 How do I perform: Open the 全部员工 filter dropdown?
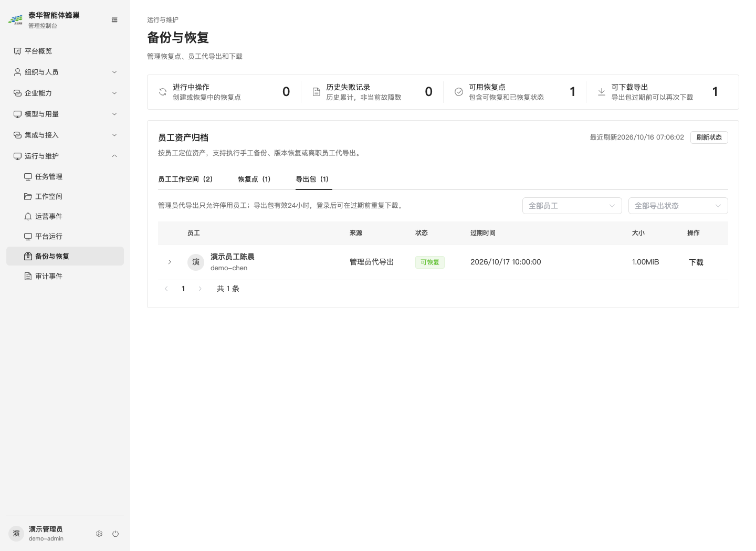pyautogui.click(x=572, y=206)
